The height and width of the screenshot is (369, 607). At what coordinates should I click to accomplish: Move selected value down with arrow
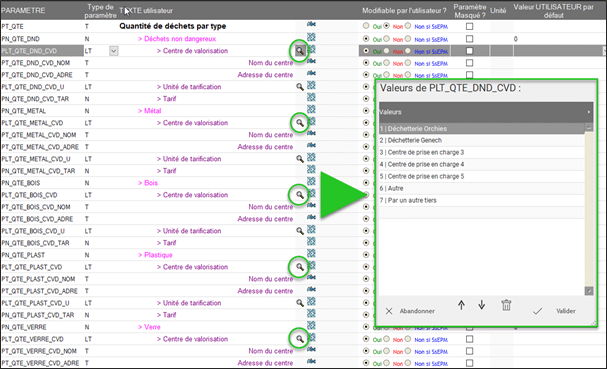pos(482,305)
